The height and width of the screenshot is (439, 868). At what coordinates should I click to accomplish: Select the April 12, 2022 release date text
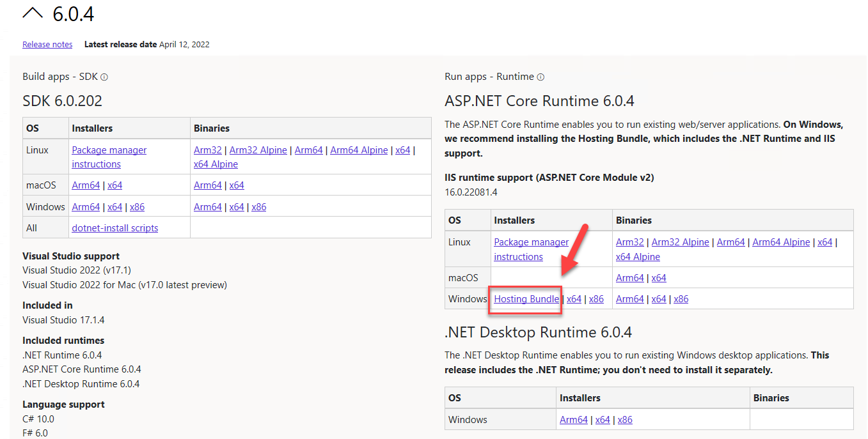click(x=184, y=45)
